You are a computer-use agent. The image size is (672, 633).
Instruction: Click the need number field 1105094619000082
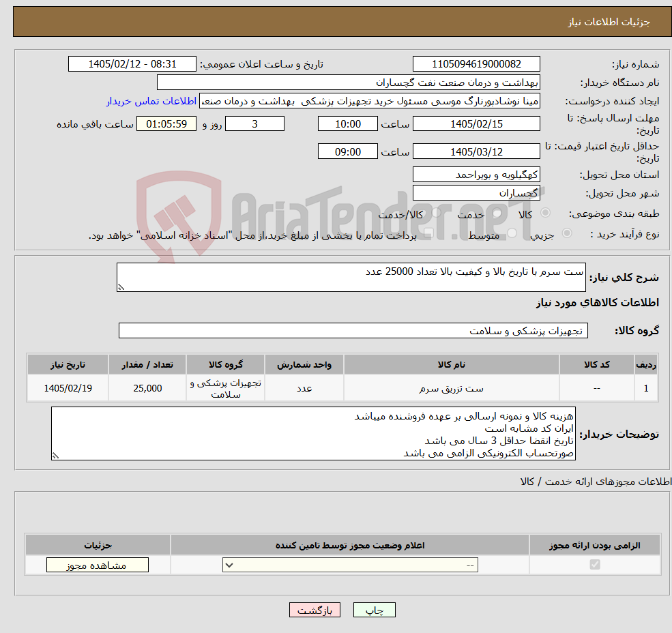pos(476,64)
